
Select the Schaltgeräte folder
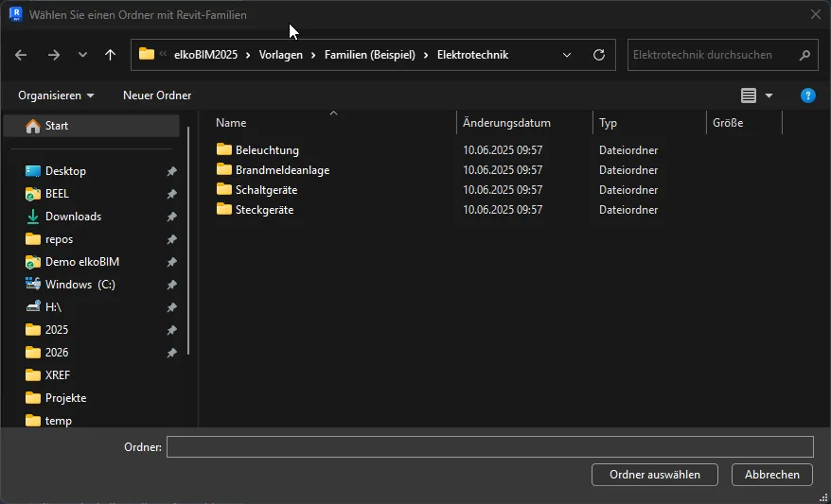266,190
